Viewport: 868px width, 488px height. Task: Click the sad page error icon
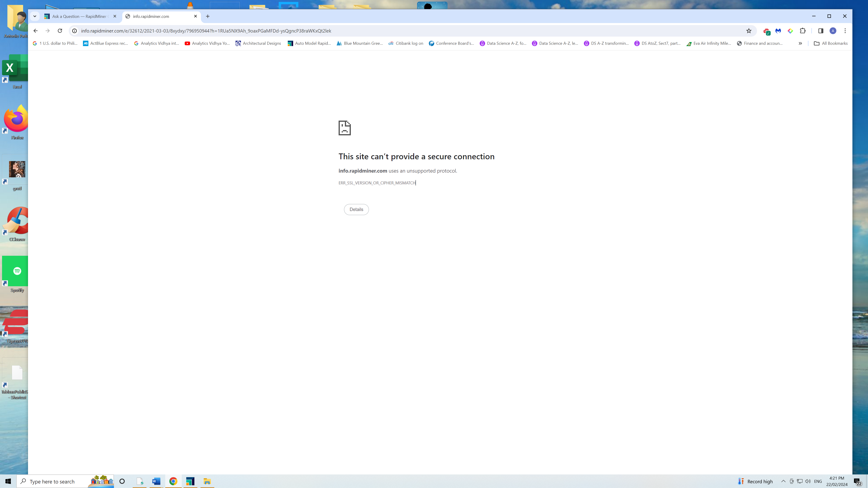[x=345, y=128]
